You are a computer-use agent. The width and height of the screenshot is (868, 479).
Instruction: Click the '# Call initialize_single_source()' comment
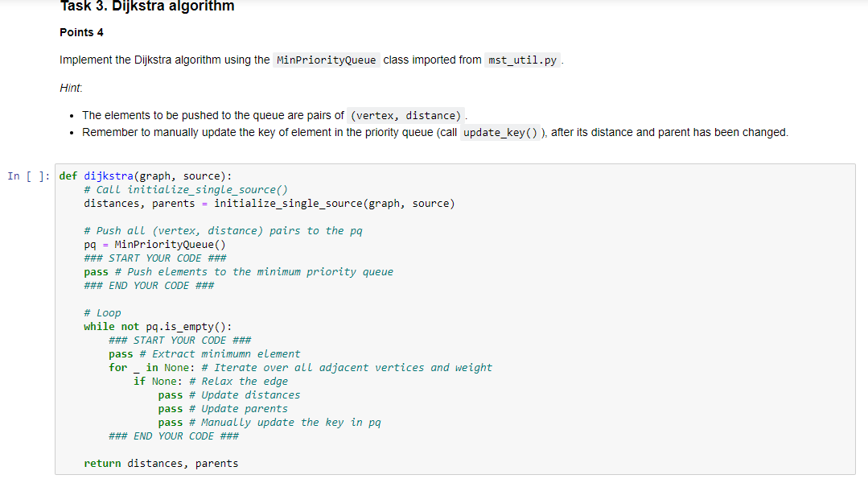(186, 190)
